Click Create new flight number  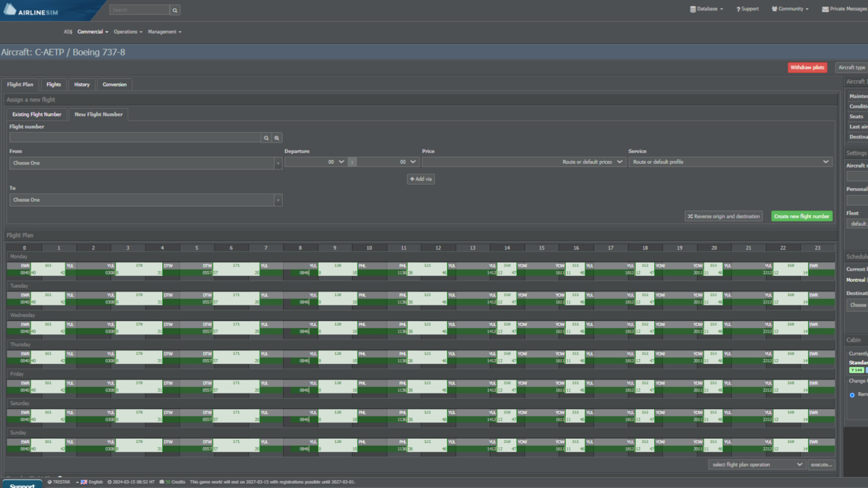coord(802,216)
